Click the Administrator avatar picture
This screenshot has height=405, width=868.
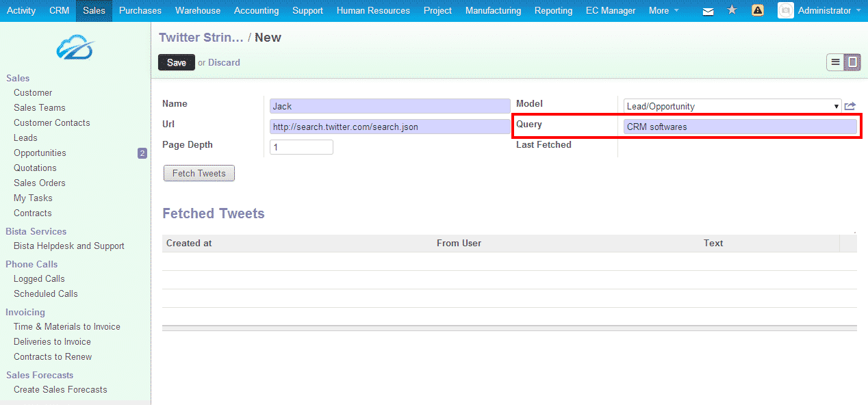point(786,10)
